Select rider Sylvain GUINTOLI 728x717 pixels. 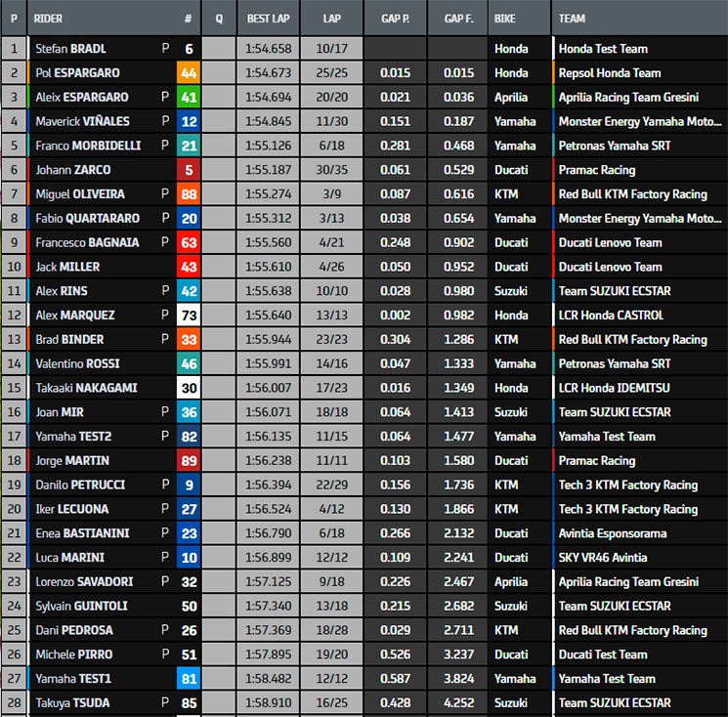click(x=81, y=606)
